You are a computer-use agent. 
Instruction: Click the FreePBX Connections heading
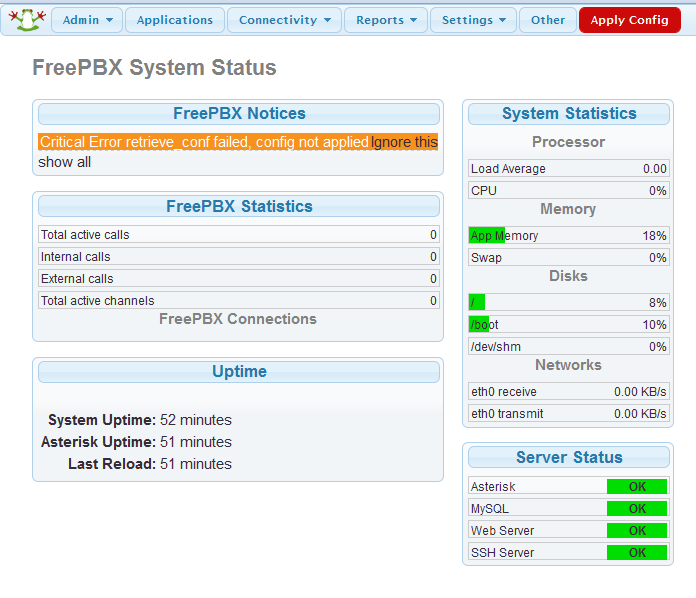coord(238,319)
